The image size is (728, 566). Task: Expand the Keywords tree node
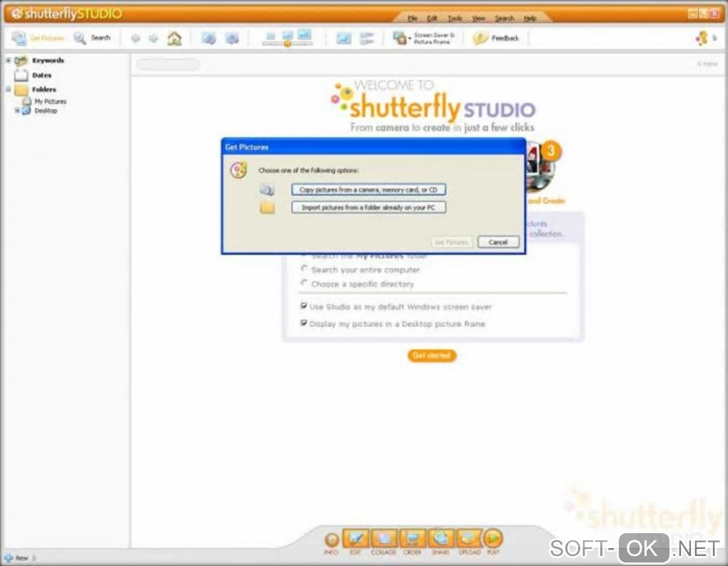click(8, 61)
